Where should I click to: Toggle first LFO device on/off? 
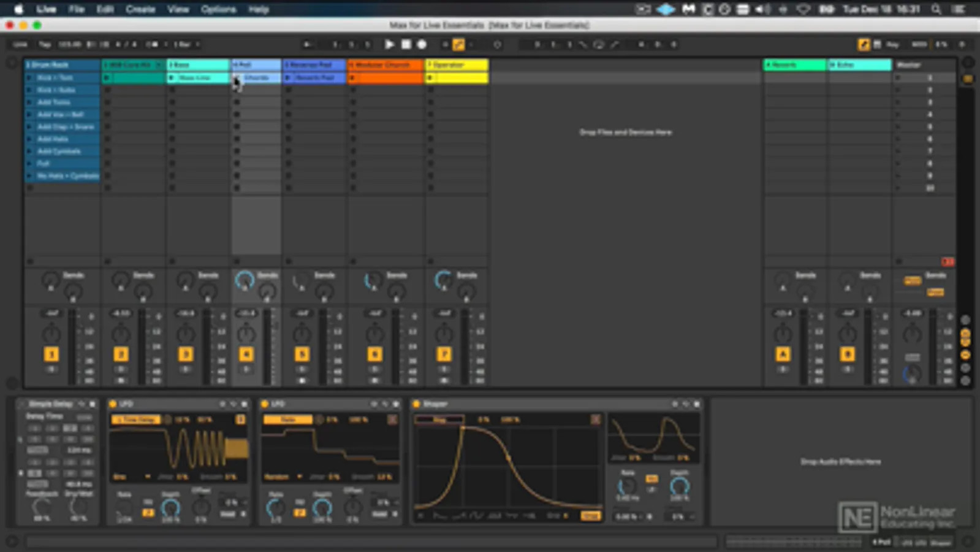pos(113,404)
